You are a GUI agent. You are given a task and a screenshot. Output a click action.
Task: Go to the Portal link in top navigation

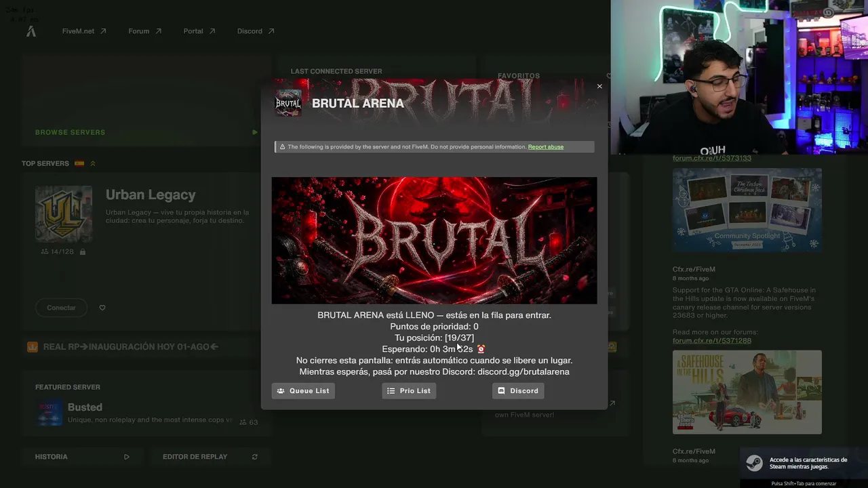pyautogui.click(x=199, y=31)
